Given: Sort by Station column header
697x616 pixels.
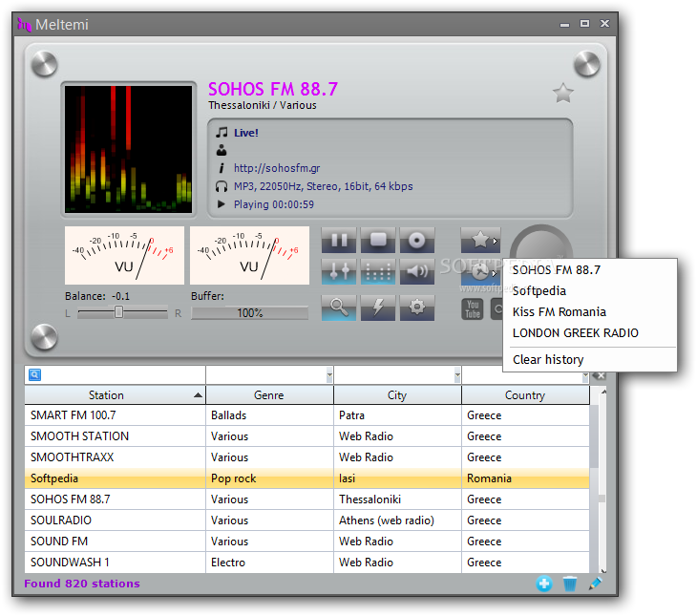Looking at the screenshot, I should [116, 395].
